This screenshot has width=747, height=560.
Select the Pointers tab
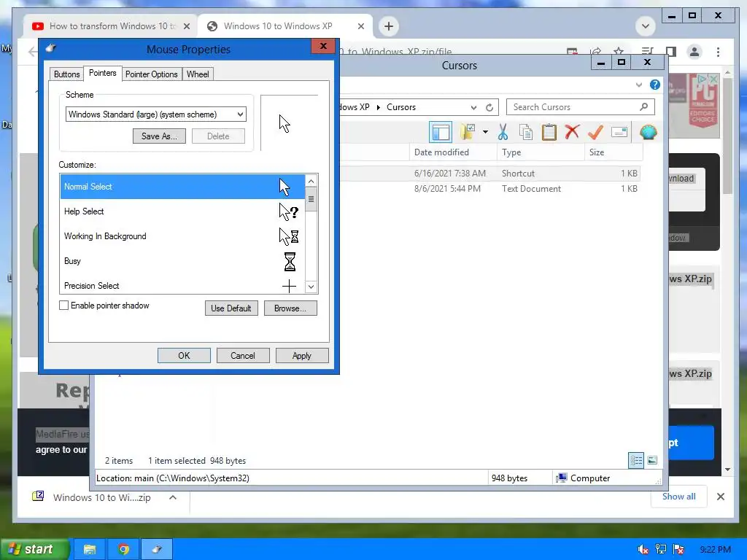tap(102, 74)
